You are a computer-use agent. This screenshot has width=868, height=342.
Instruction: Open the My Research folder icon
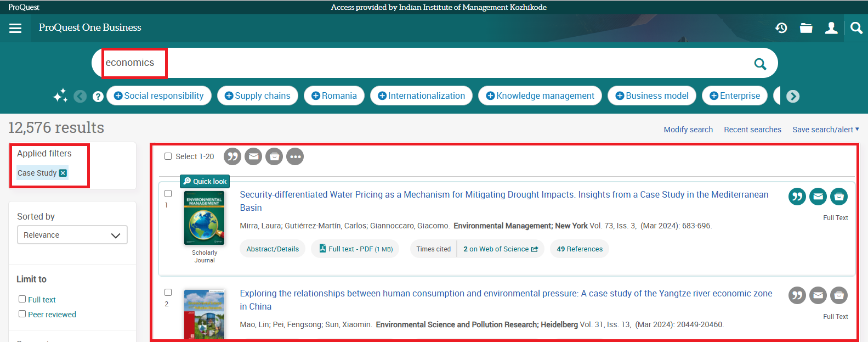click(806, 28)
